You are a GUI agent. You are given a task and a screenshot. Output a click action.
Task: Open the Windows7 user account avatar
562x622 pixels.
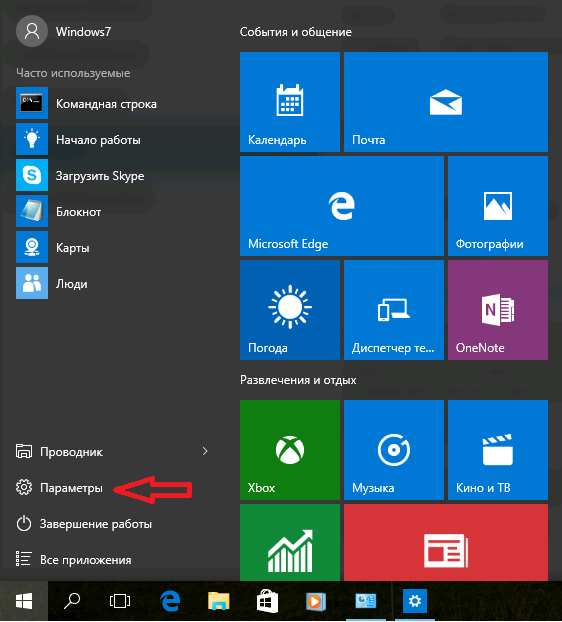point(32,31)
